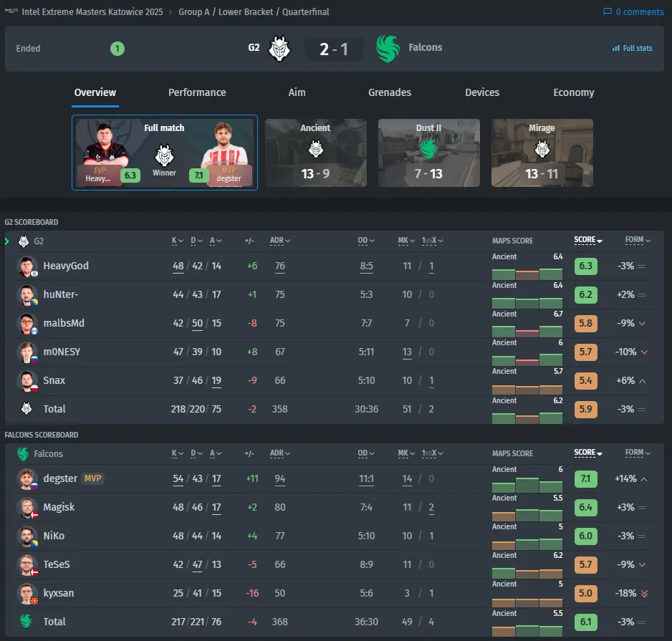Click TeSeS's player avatar
672x641 pixels.
(27, 565)
